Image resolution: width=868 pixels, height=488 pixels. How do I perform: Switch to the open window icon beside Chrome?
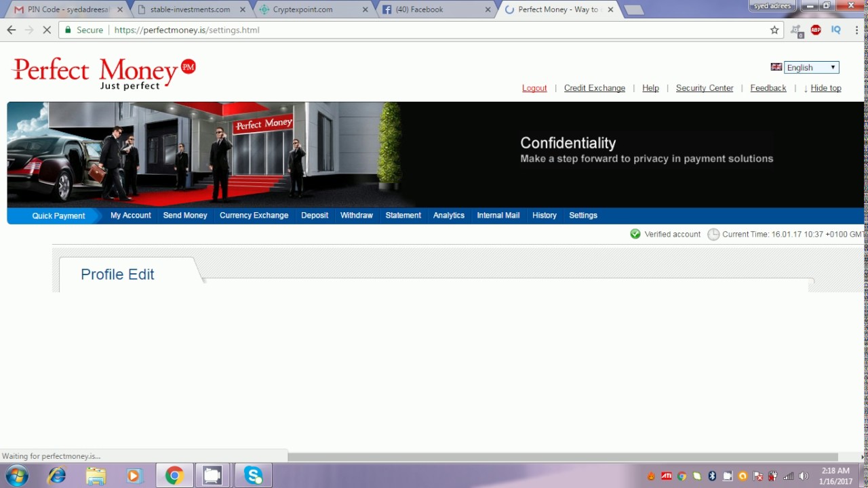pyautogui.click(x=213, y=476)
